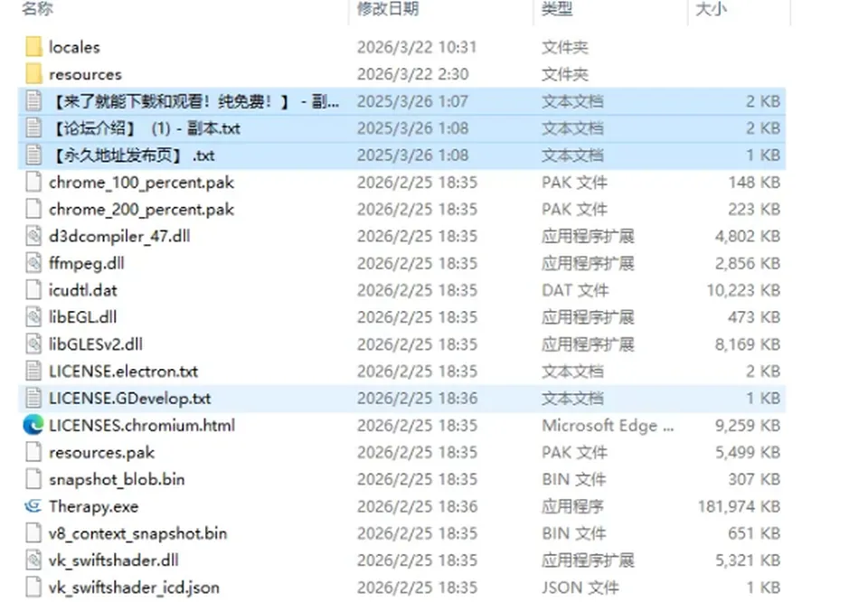Click the chrome_100_percent.pak file icon
Viewport: 868px width, 602px height.
(33, 182)
